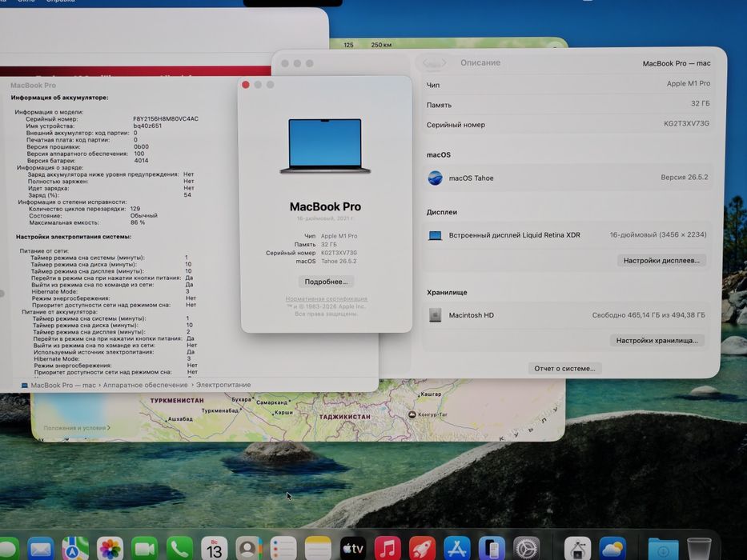Open the Notes app icon

(318, 549)
